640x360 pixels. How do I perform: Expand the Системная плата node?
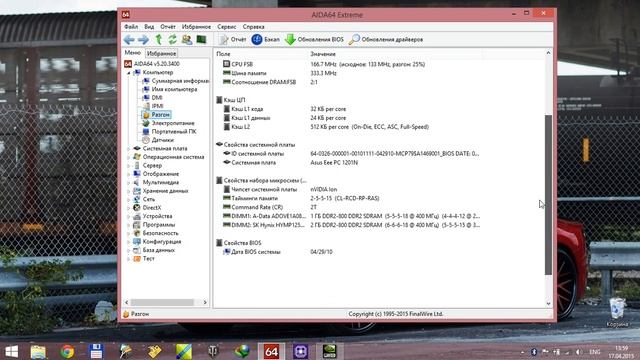click(x=129, y=149)
